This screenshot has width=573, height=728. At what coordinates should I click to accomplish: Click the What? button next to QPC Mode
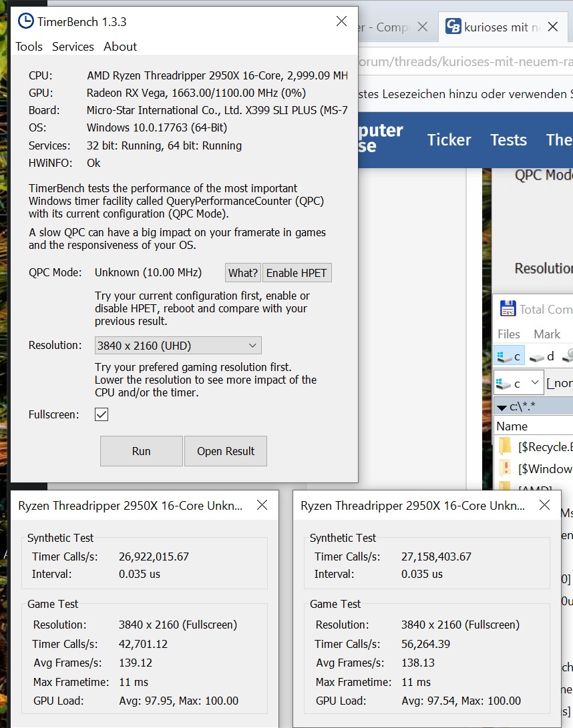click(x=243, y=272)
